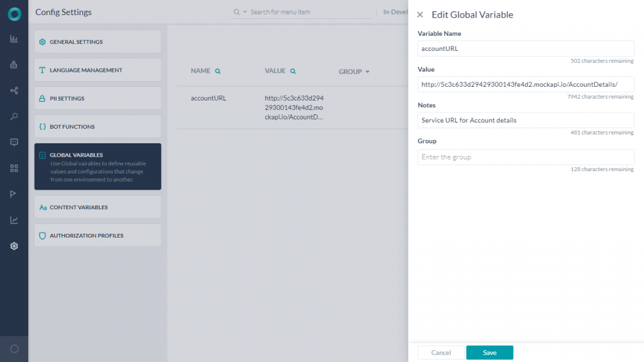The image size is (644, 362).
Task: Open the Analytics bar chart icon in sidebar
Action: [x=14, y=39]
